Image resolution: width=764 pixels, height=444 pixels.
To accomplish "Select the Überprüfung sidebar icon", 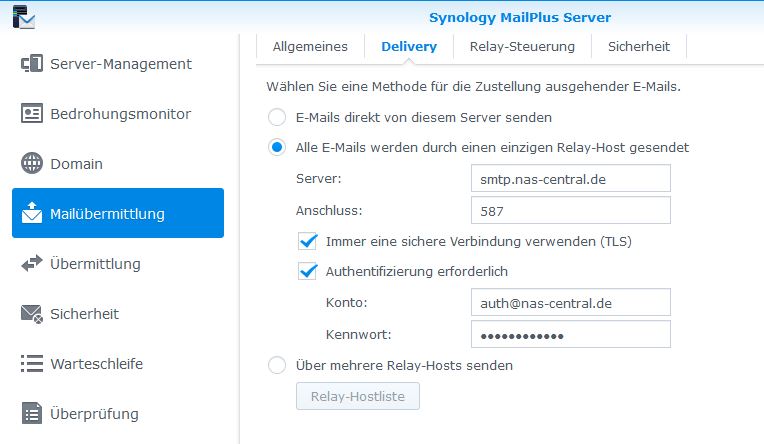I will tap(32, 413).
